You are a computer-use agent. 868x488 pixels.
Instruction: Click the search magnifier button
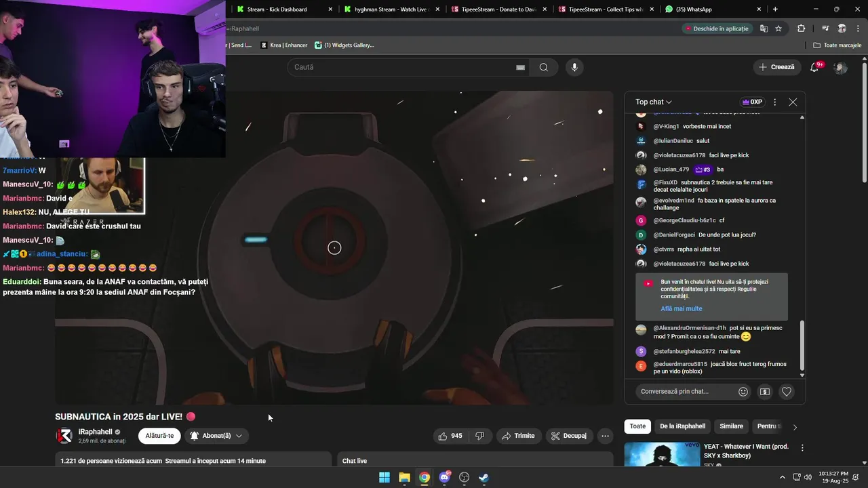pyautogui.click(x=543, y=67)
